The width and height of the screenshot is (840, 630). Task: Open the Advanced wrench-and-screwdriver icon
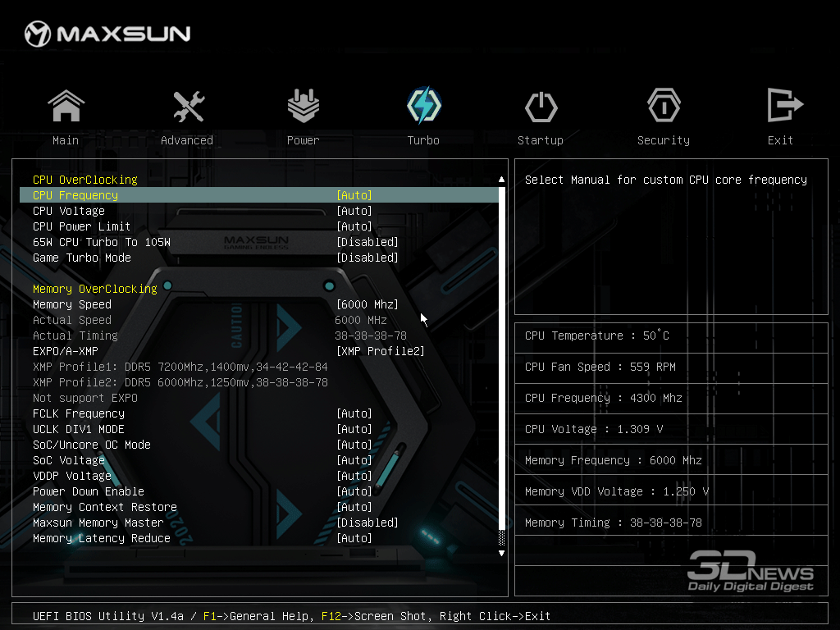coord(188,106)
